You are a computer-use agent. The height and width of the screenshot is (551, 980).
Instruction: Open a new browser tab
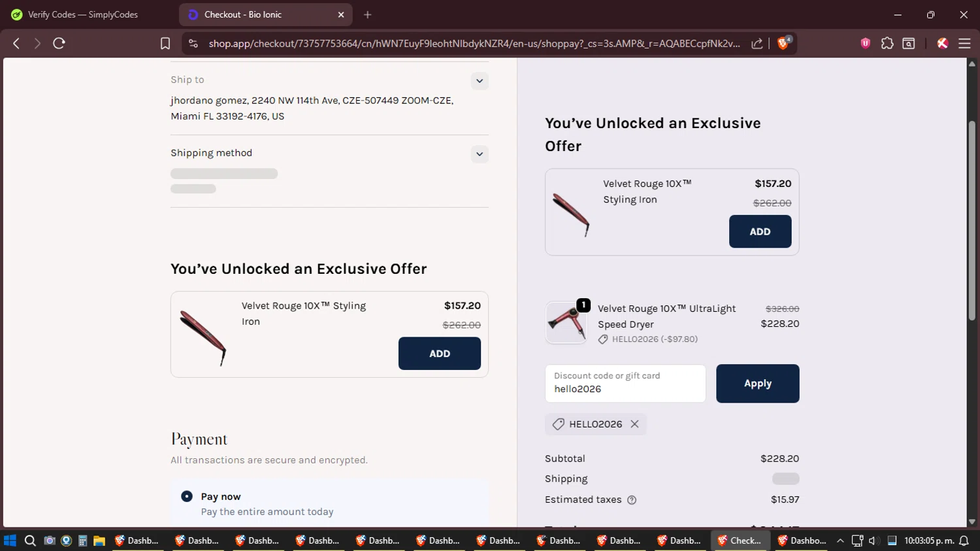(x=368, y=14)
